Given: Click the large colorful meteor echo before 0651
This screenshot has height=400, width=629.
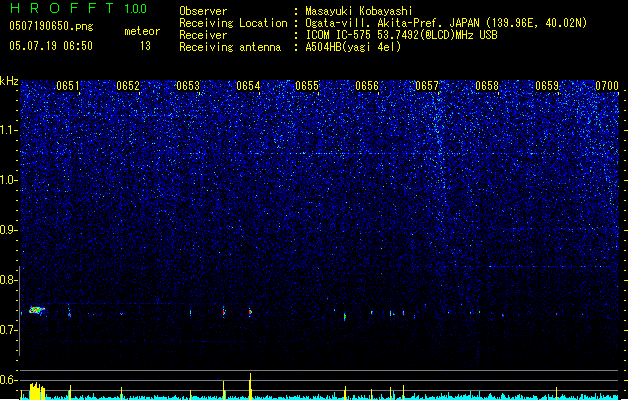Looking at the screenshot, I should (37, 310).
